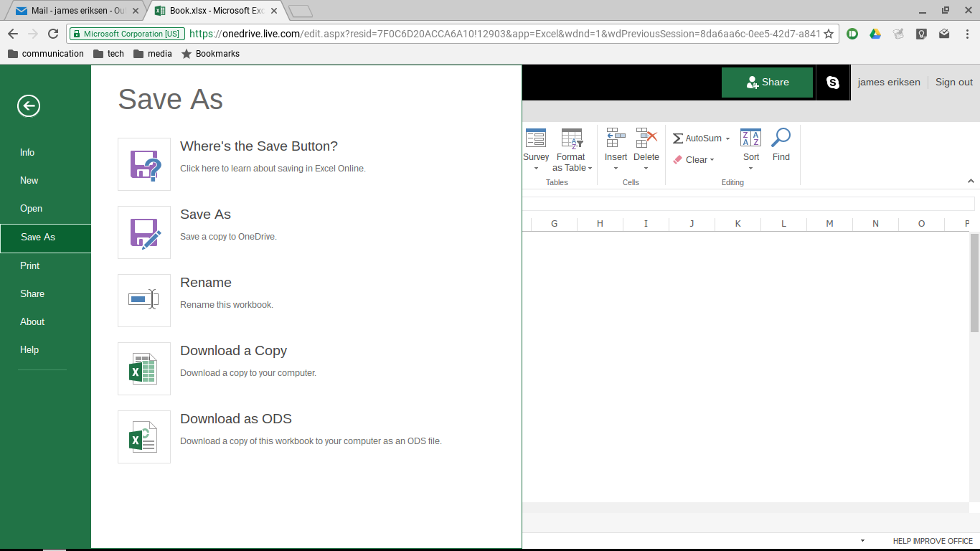Click the Download a Copy heading
The width and height of the screenshot is (980, 551).
(x=233, y=351)
